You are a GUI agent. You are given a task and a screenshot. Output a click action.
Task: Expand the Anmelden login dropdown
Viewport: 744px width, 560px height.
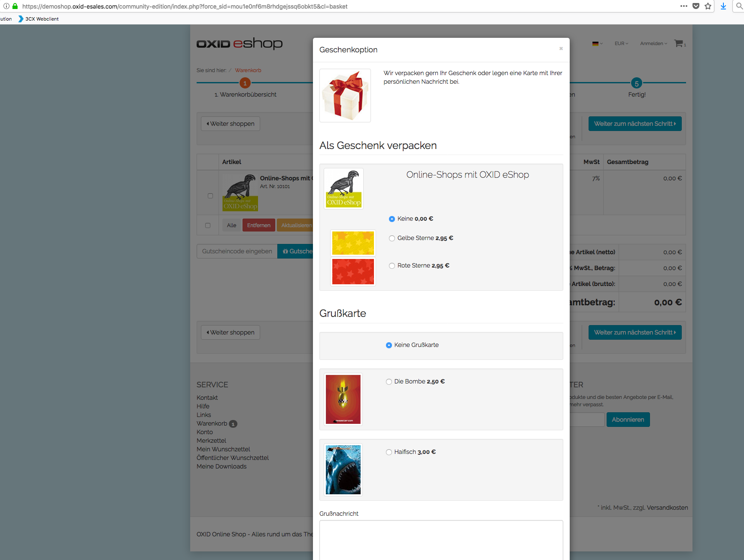pyautogui.click(x=653, y=43)
